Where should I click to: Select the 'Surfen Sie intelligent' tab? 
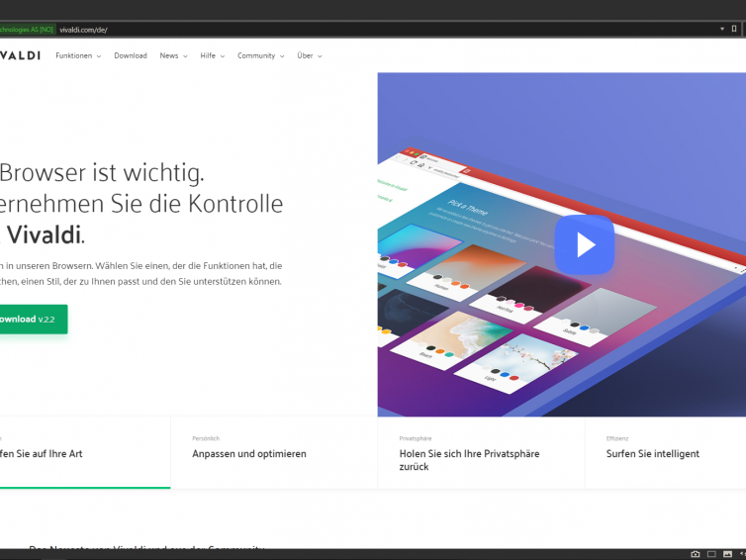666,453
